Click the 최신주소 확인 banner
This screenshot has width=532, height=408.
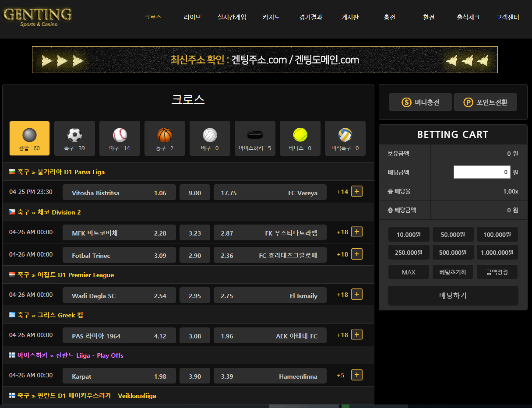[265, 60]
